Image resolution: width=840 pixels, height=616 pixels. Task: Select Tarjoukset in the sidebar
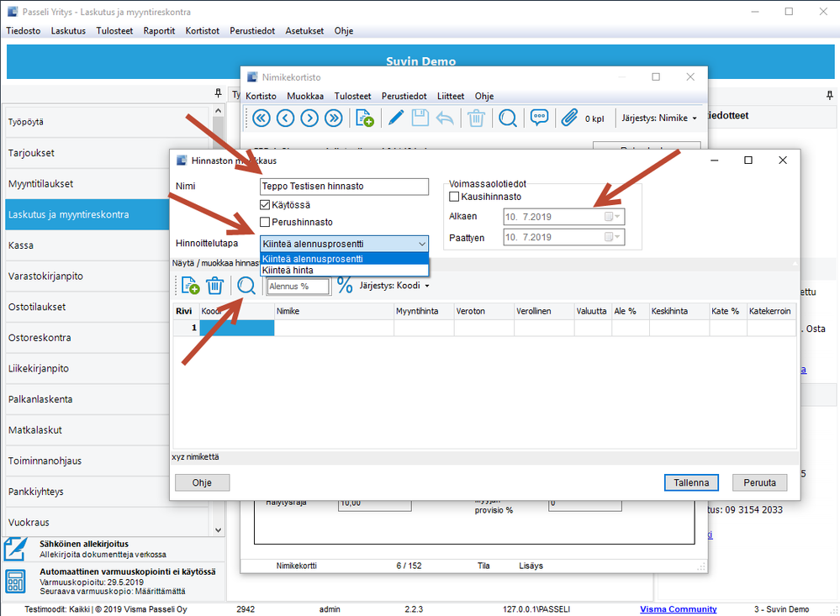pos(87,153)
